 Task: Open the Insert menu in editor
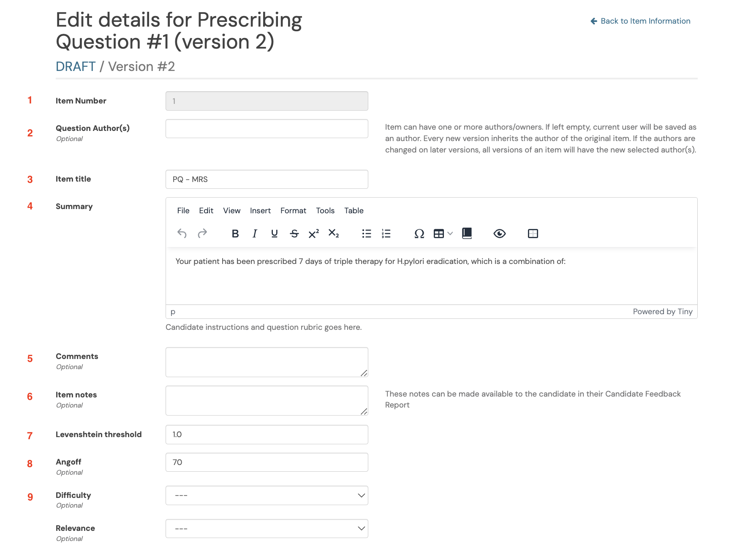260,211
